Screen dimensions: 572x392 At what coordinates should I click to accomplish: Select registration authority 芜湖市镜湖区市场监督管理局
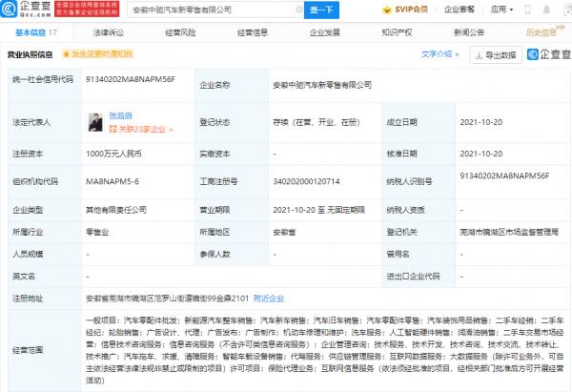[509, 232]
